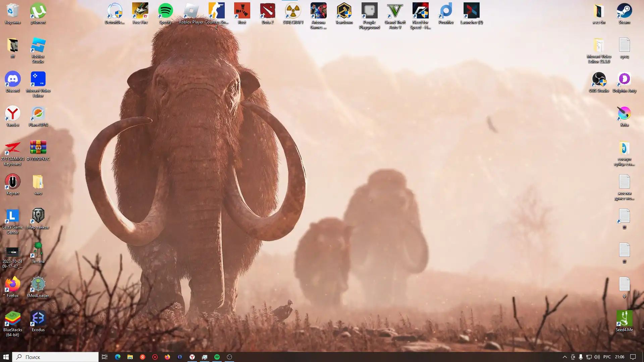644x362 pixels.
Task: Select the Launcher (2) desktop shortcut
Action: point(471,14)
